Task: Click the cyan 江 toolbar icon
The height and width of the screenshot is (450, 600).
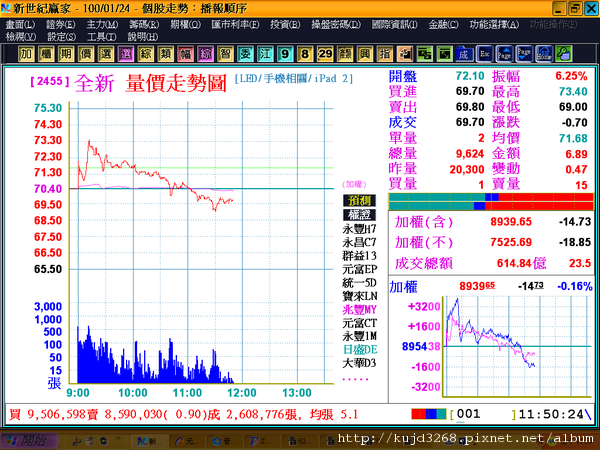Action: point(265,54)
